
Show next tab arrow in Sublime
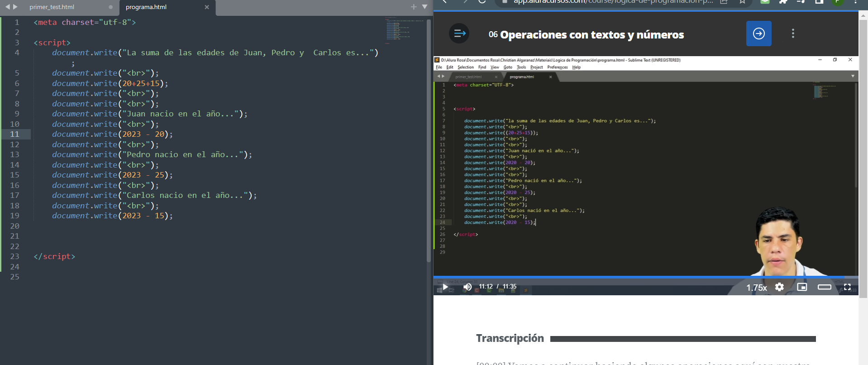click(15, 7)
